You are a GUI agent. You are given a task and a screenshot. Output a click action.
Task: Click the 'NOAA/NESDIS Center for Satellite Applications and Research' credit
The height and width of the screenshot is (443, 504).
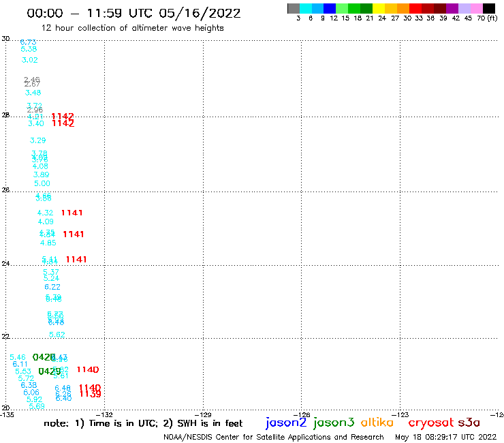coord(274,438)
